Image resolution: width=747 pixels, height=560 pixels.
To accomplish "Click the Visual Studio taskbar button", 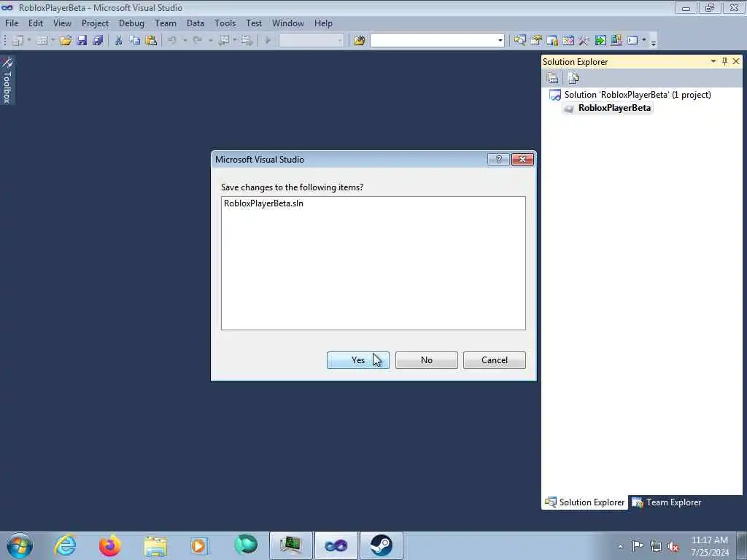I will [336, 545].
